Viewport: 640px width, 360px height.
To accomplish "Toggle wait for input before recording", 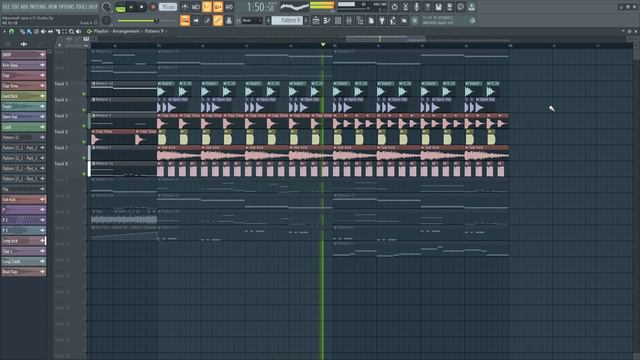I will (x=196, y=7).
